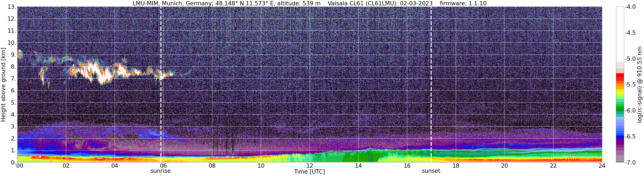Click the '1.' tick label on the height axis

[13, 150]
